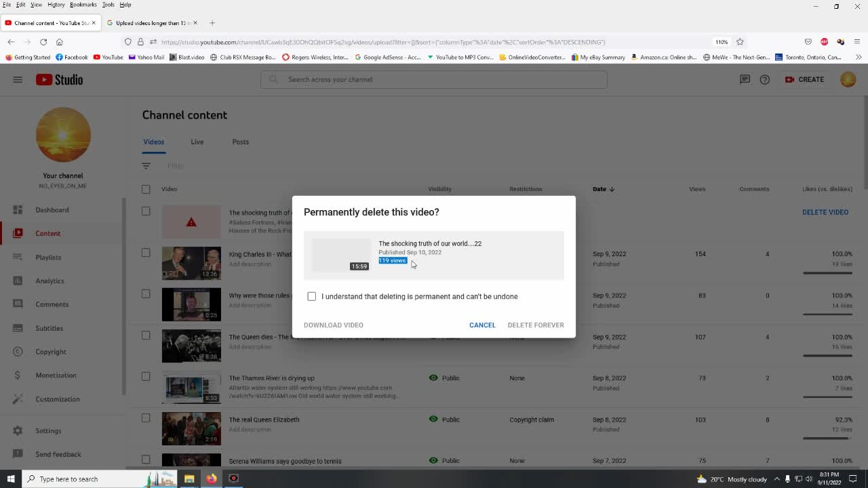The width and height of the screenshot is (868, 488).
Task: Click the taskbar search box
Action: (x=100, y=479)
